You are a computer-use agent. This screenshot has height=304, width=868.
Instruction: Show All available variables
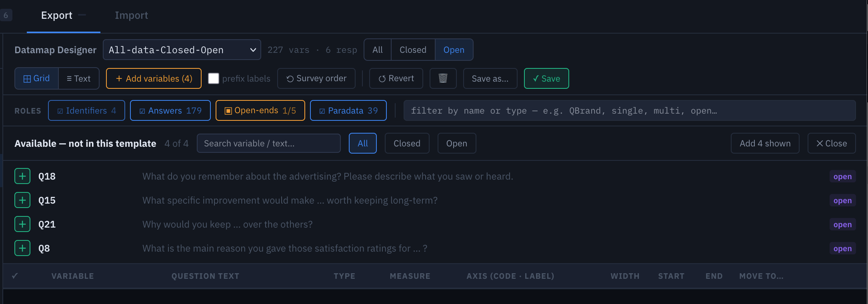click(x=363, y=143)
